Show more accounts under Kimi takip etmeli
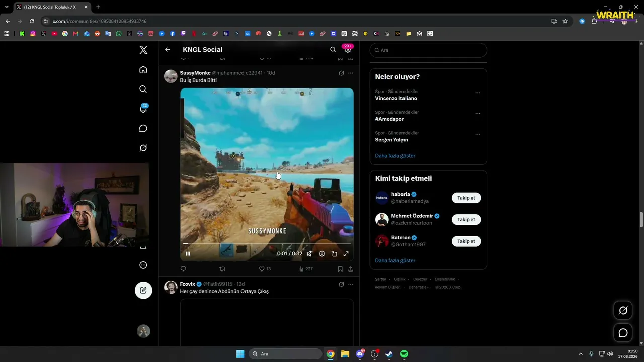 pos(395,261)
